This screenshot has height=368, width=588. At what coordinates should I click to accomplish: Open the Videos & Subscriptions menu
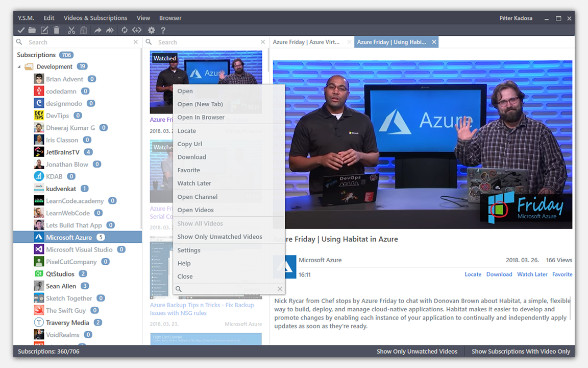coord(95,18)
